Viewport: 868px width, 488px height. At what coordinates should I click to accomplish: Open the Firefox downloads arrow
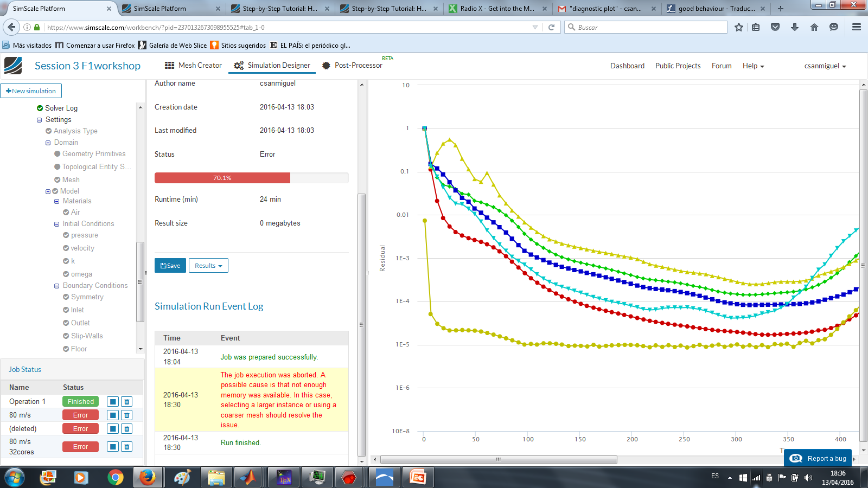795,27
